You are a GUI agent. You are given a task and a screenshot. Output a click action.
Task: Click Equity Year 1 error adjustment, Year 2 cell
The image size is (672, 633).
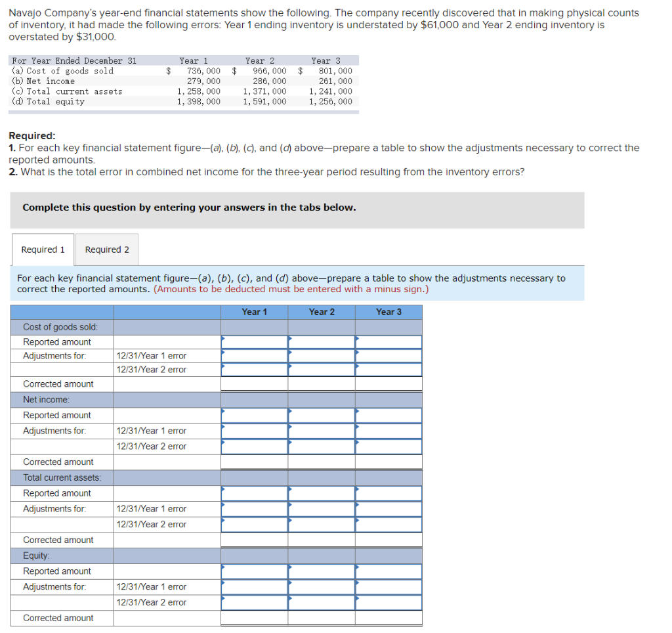[x=322, y=587]
